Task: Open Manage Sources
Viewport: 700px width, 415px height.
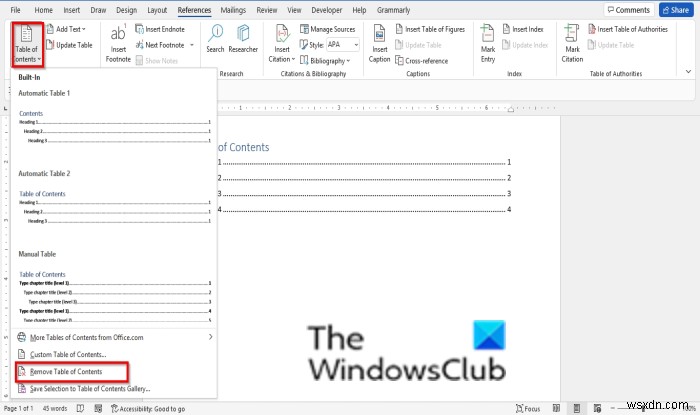Action: click(x=328, y=29)
